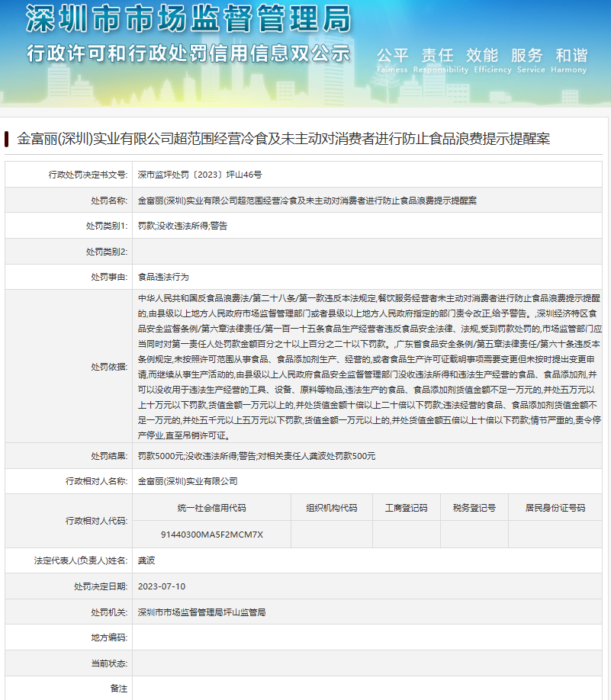Select the value 食品违法行为
Screen dimensions: 611x700
[x=163, y=278]
